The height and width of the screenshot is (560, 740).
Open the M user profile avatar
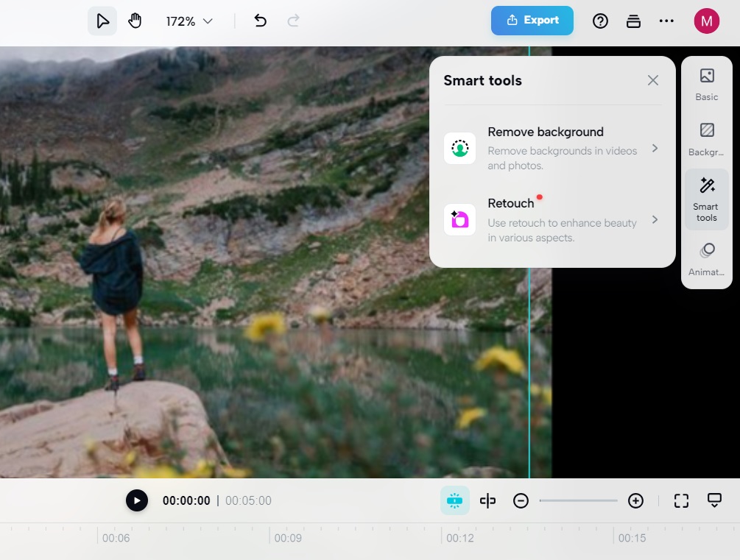pyautogui.click(x=706, y=21)
